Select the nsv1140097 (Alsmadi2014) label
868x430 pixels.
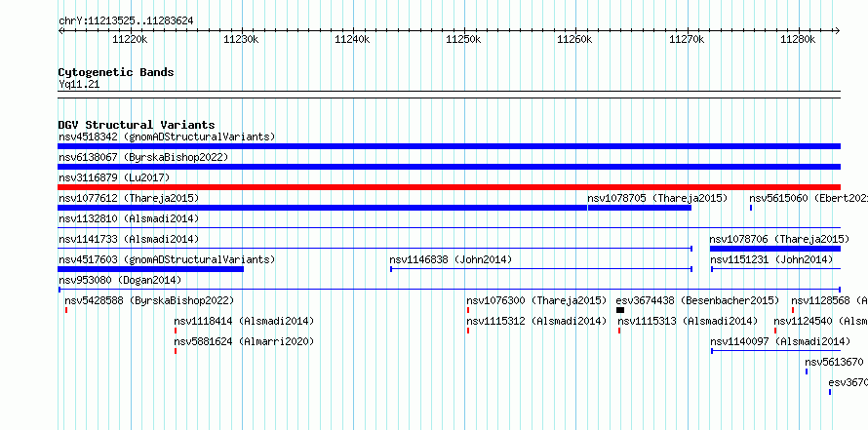[x=781, y=341]
